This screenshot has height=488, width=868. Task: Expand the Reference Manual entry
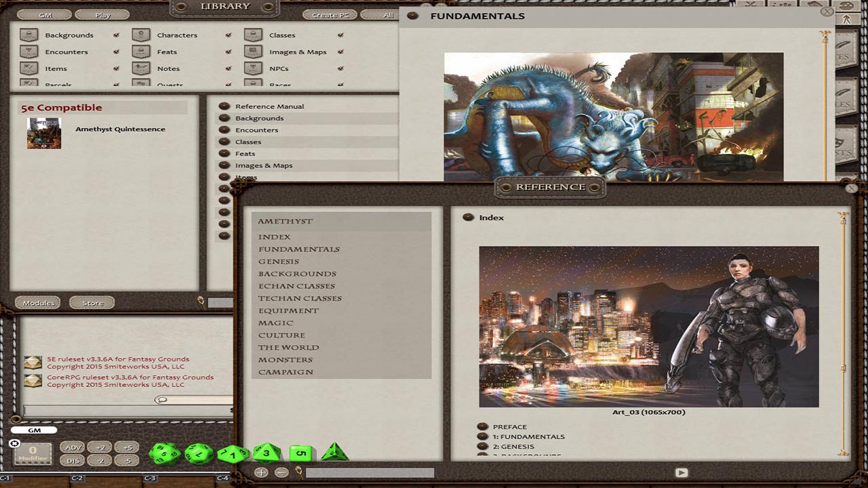[224, 106]
